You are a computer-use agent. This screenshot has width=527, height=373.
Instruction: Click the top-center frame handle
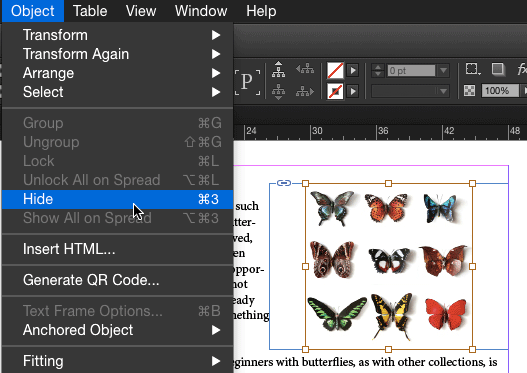(389, 183)
